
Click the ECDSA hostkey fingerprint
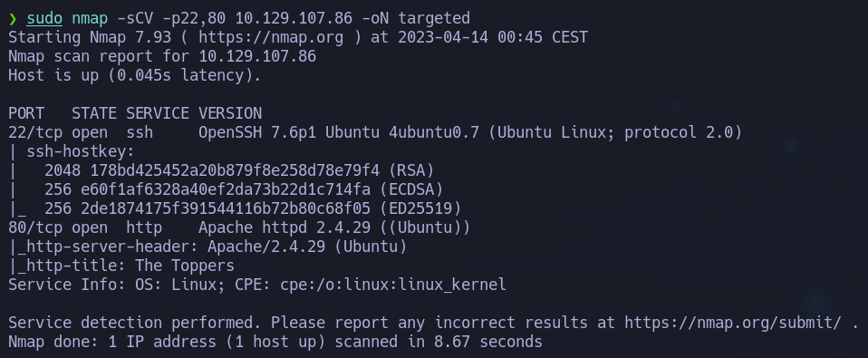pos(226,189)
